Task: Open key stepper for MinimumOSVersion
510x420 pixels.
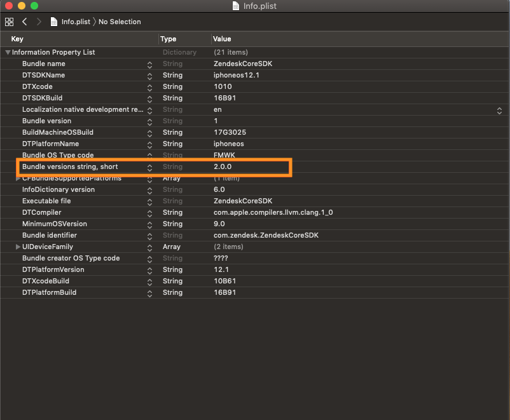Action: pos(149,225)
